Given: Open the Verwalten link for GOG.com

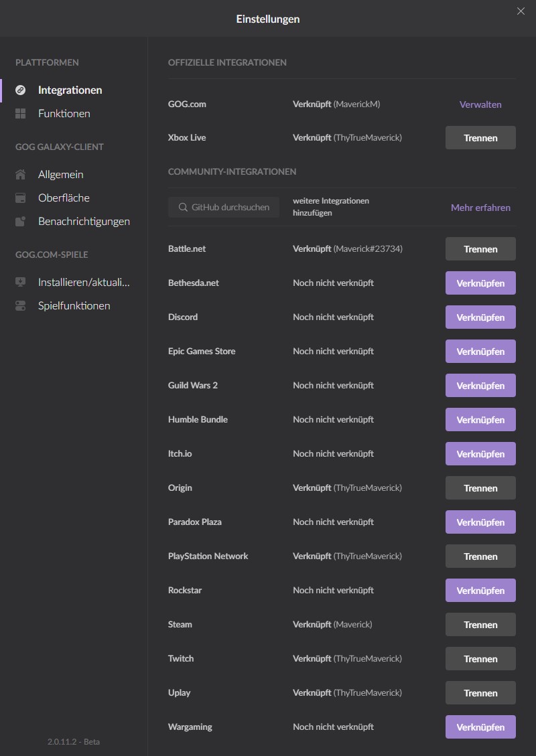Looking at the screenshot, I should pyautogui.click(x=480, y=104).
